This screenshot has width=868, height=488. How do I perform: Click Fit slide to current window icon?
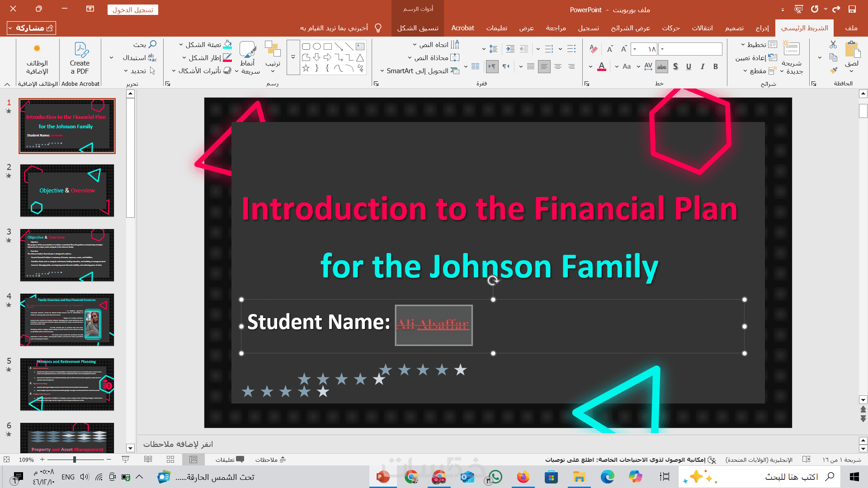coord(6,460)
